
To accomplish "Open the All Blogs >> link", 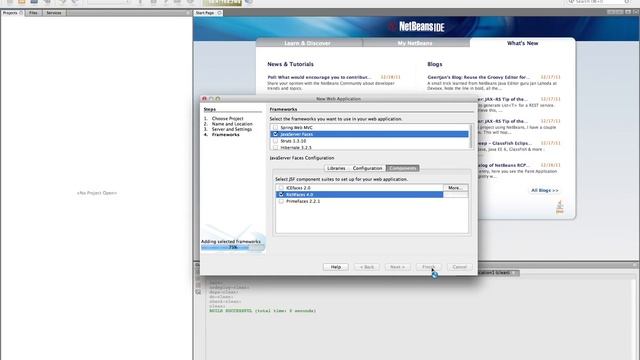I will click(544, 190).
